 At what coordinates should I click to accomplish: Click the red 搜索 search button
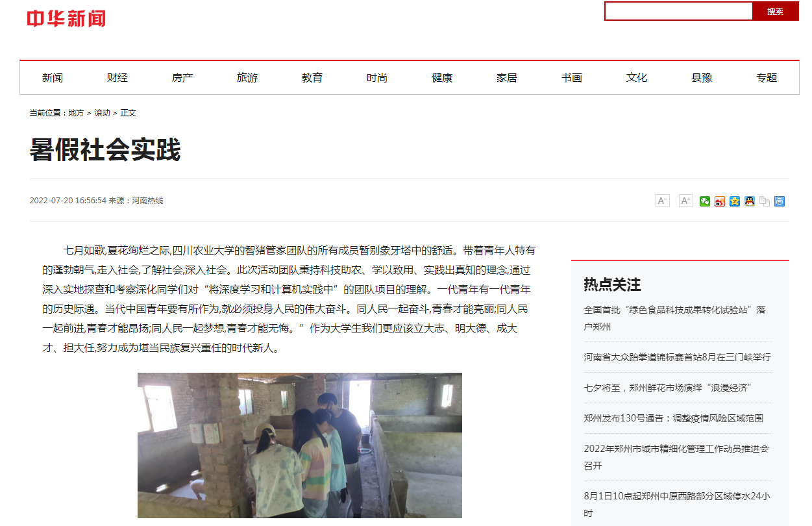point(775,11)
